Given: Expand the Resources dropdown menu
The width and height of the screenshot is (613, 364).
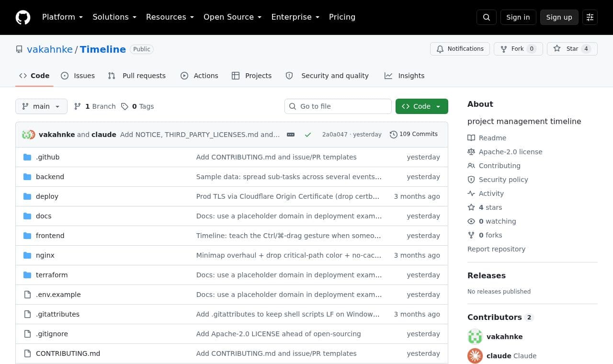Looking at the screenshot, I should 170,17.
